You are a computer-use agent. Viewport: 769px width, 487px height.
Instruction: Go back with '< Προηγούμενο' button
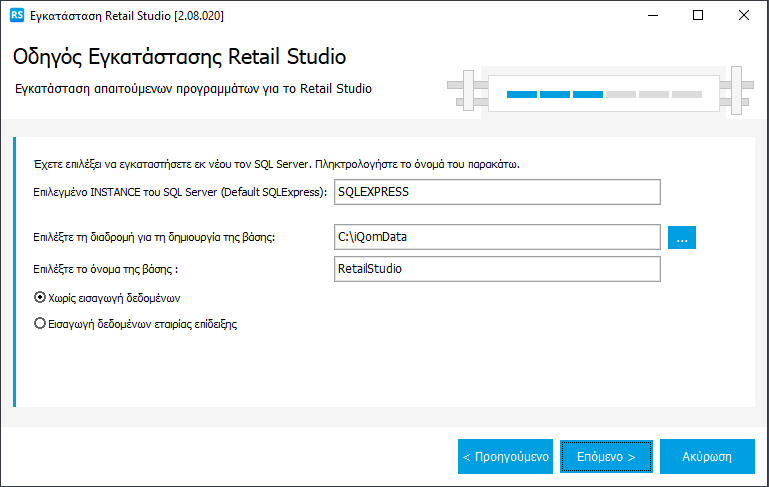[x=505, y=456]
